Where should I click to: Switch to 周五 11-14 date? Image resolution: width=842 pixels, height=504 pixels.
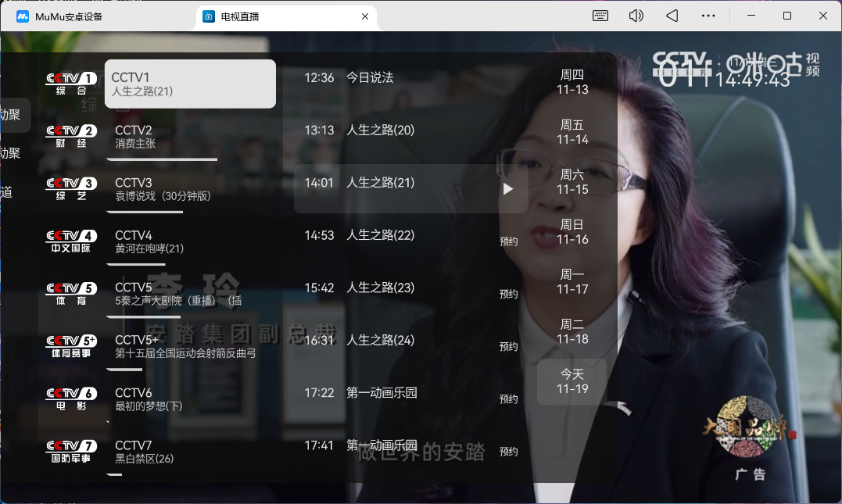pos(572,132)
